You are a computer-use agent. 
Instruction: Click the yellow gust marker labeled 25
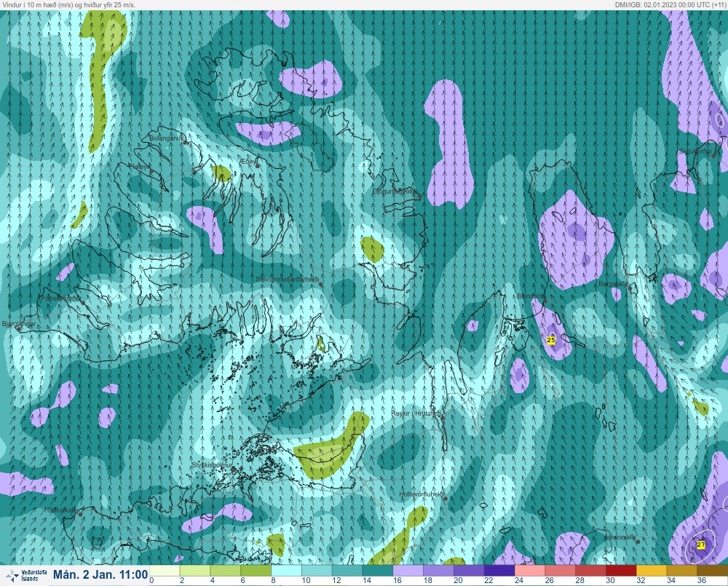coord(550,340)
